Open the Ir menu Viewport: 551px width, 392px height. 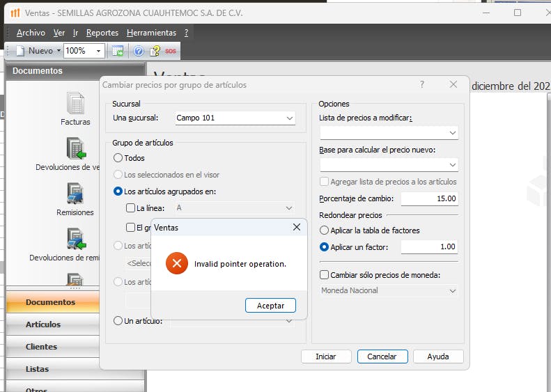click(x=75, y=33)
